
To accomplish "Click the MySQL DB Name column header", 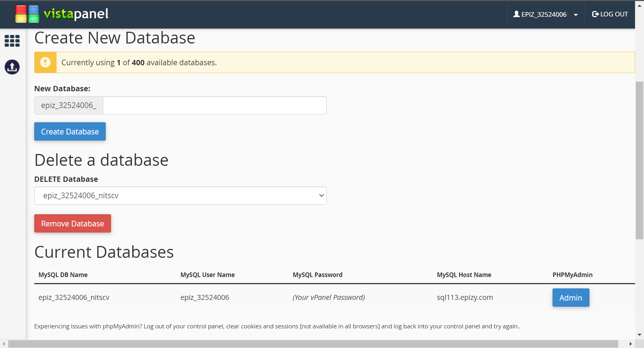I will pyautogui.click(x=63, y=275).
